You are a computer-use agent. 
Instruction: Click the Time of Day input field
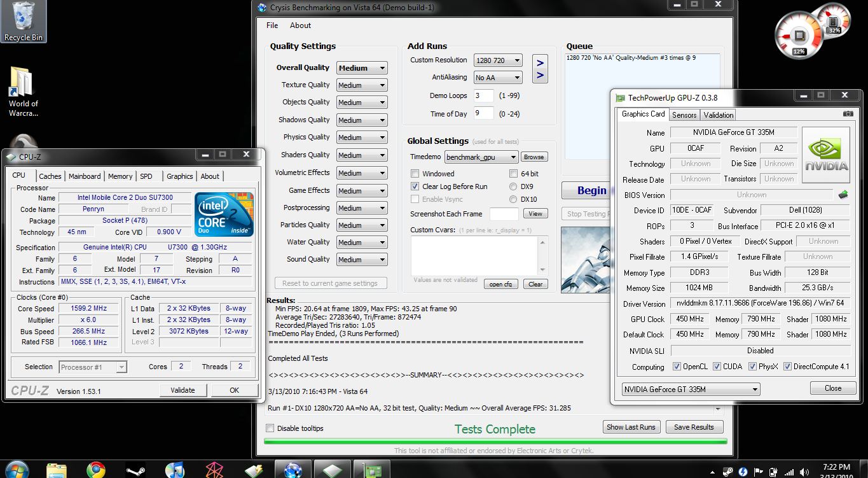484,113
